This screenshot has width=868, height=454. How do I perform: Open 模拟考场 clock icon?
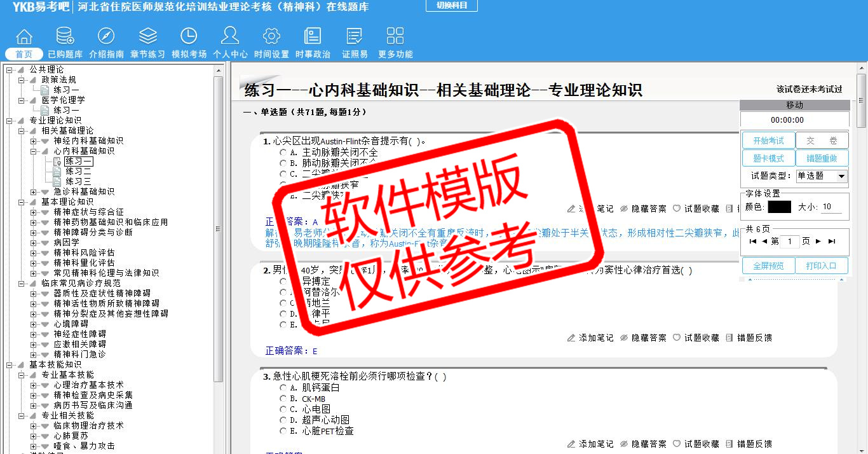189,36
